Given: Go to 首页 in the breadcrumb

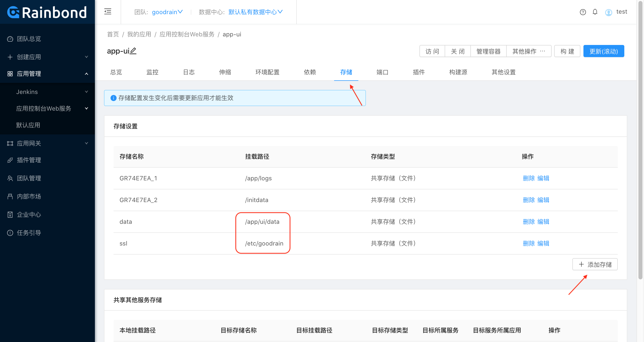Looking at the screenshot, I should coord(113,34).
